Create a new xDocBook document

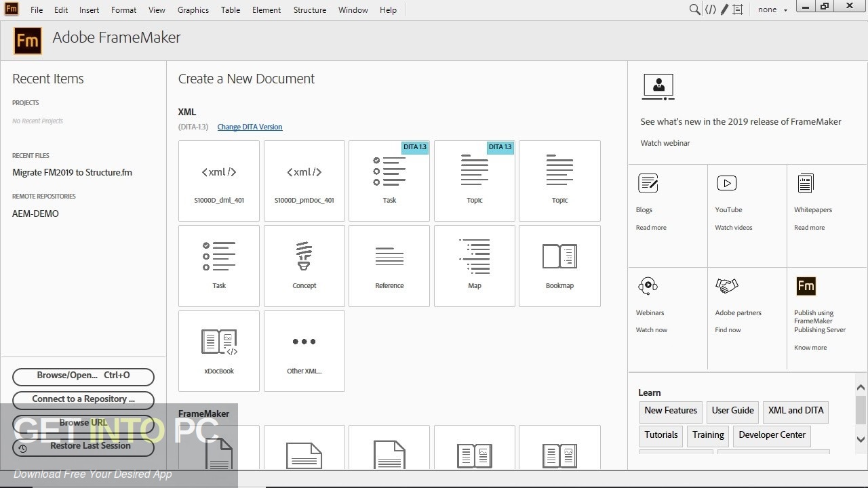click(x=219, y=351)
